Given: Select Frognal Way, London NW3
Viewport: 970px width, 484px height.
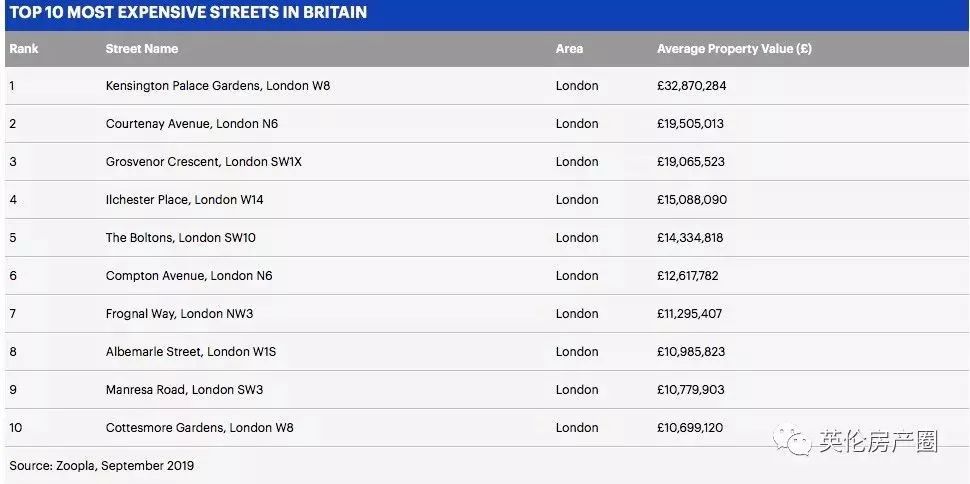Looking at the screenshot, I should 179,314.
